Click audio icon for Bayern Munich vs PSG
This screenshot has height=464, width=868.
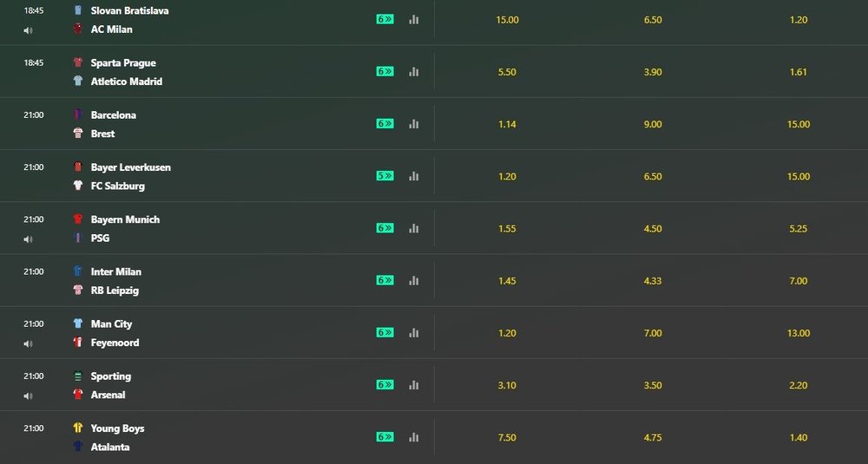28,239
